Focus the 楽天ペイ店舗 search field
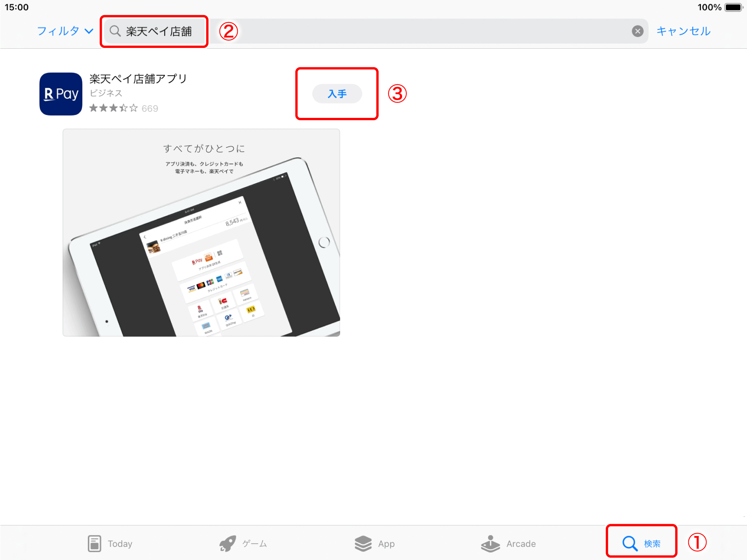 [376, 31]
